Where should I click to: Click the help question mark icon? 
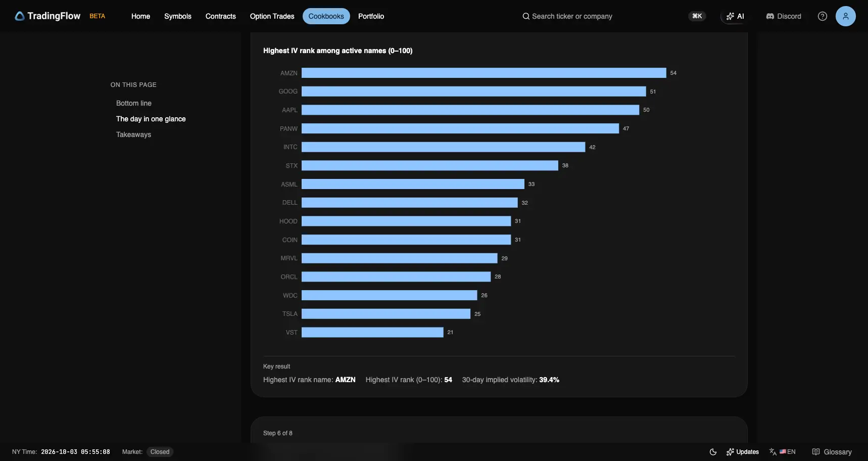point(823,16)
